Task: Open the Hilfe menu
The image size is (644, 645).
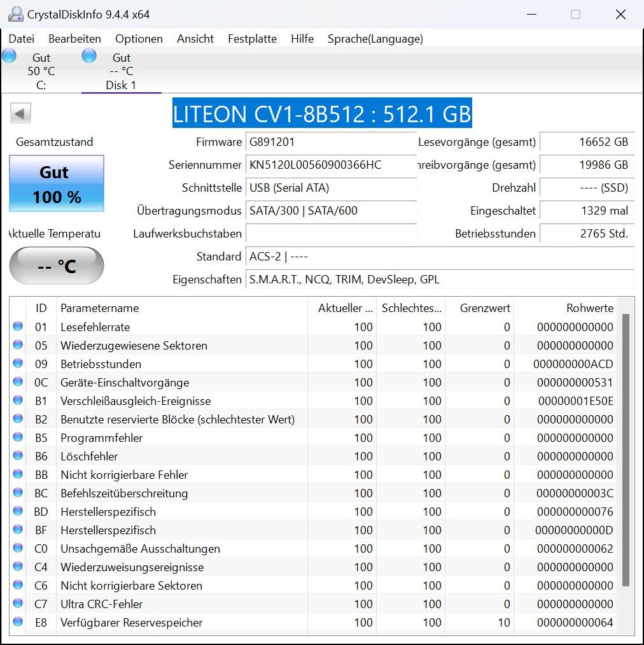Action: [x=302, y=39]
